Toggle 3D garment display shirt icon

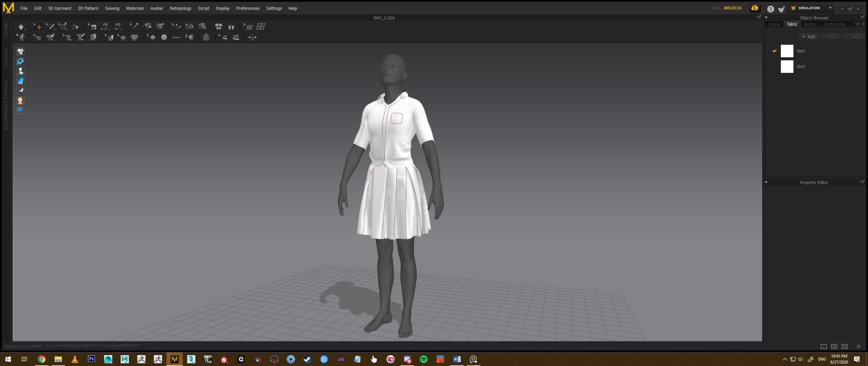(x=20, y=51)
